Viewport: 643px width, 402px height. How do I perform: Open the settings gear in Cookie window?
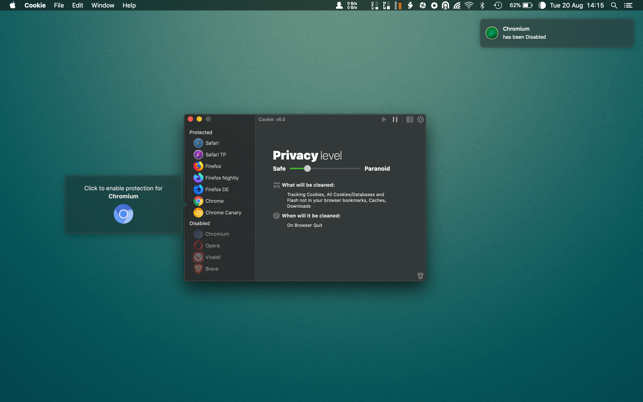[x=421, y=120]
